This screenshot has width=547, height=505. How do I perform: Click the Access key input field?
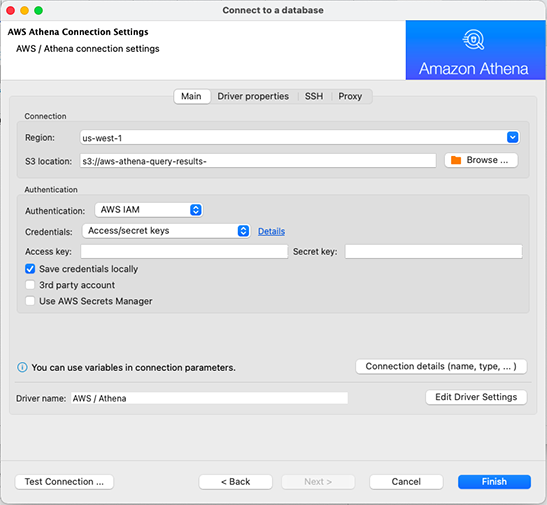click(x=184, y=251)
